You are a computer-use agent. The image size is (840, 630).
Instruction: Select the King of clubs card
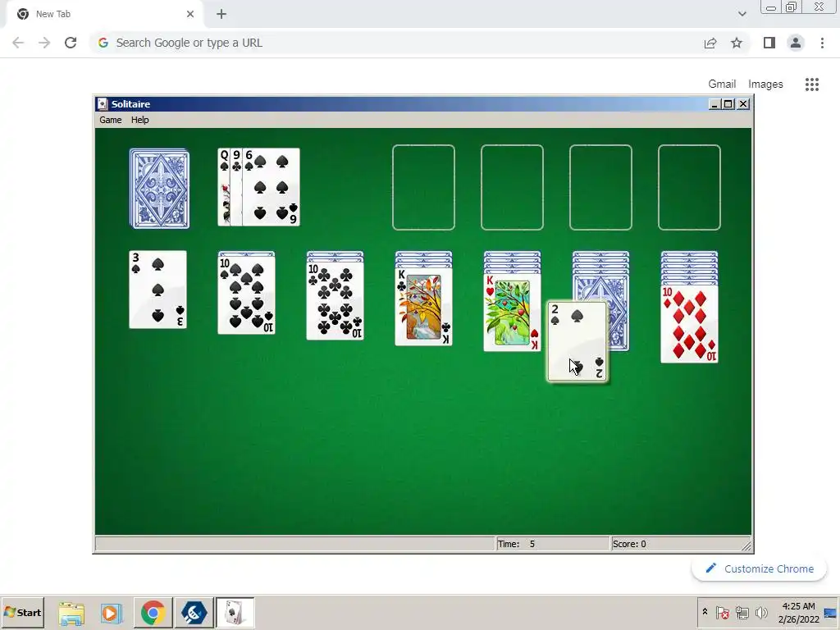[424, 307]
